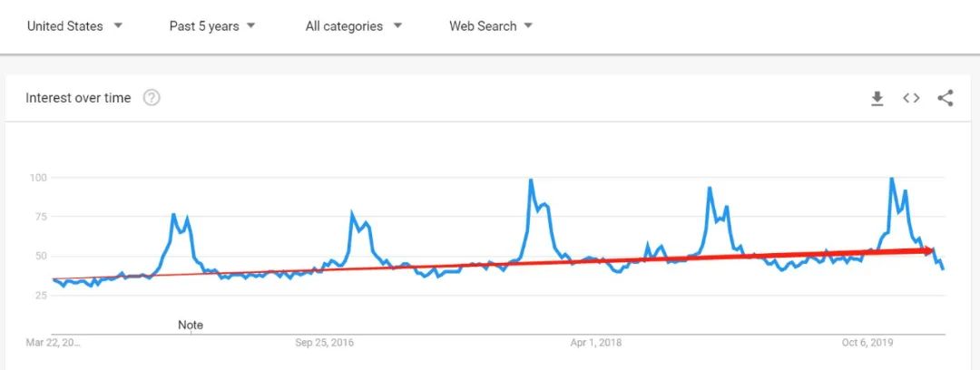This screenshot has width=980, height=370.
Task: Open help icon next to Interest over time
Action: click(x=152, y=98)
